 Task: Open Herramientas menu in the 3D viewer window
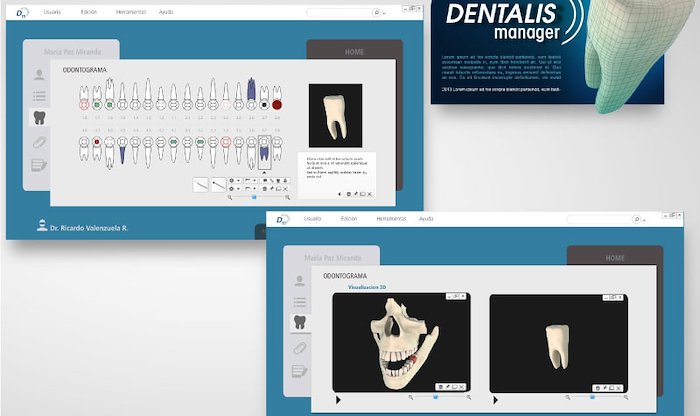(x=391, y=219)
